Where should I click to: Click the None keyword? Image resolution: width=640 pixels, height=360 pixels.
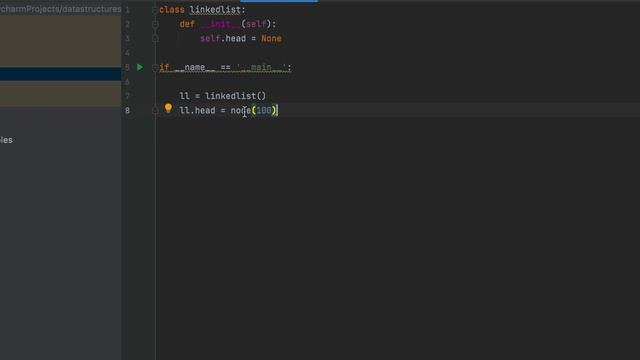click(x=271, y=39)
